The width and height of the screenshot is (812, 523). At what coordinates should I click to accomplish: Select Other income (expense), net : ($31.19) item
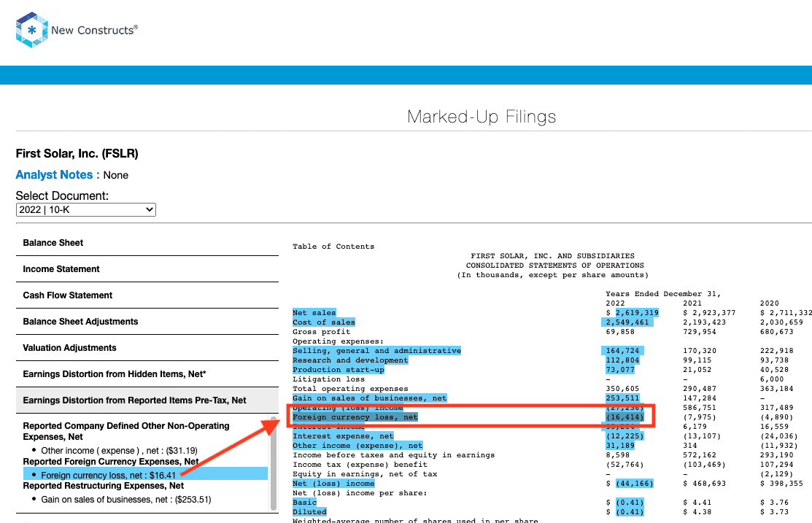point(119,451)
